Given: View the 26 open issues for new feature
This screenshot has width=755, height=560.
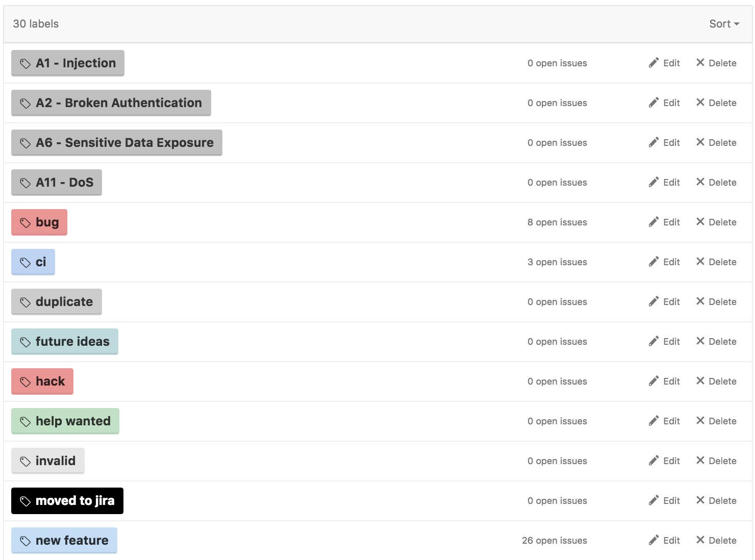Looking at the screenshot, I should coord(554,541).
